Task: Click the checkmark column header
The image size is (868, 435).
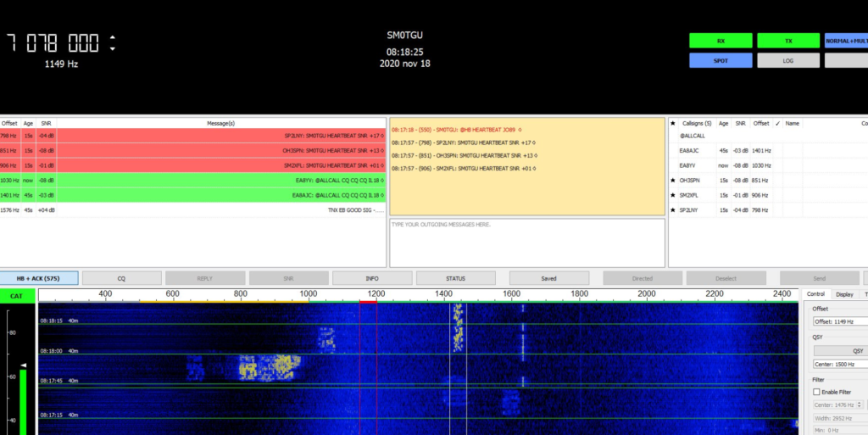Action: tap(777, 124)
